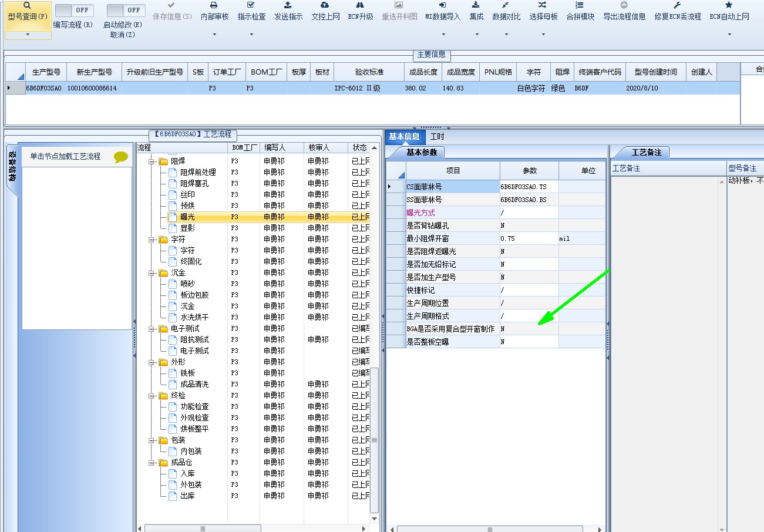Screen dimensions: 764x532
Task: Click the 数据对比 compare icon
Action: (x=506, y=5)
